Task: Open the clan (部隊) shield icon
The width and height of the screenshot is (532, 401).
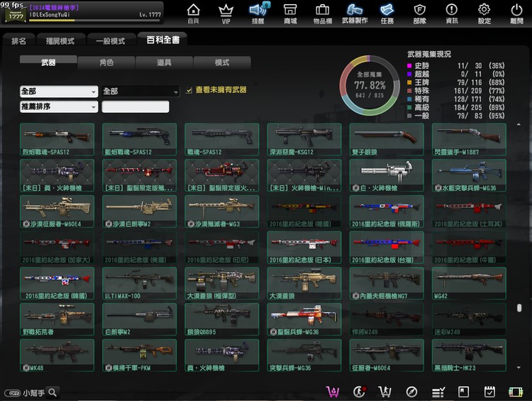Action: click(420, 13)
